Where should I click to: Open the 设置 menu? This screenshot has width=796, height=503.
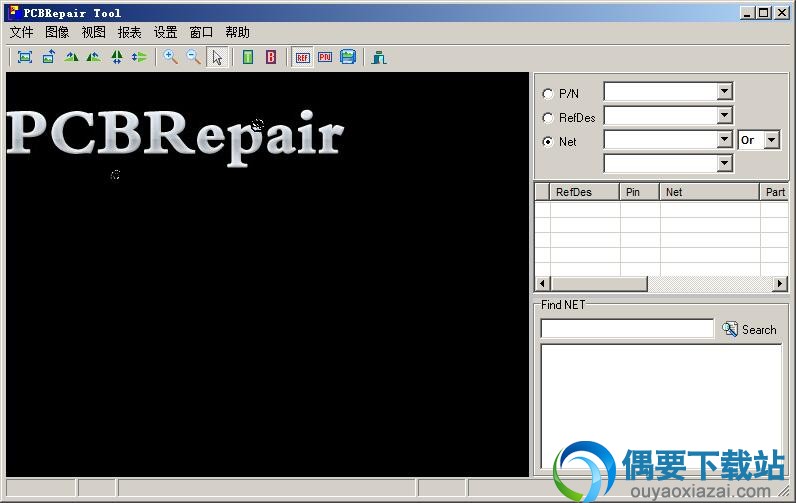165,32
